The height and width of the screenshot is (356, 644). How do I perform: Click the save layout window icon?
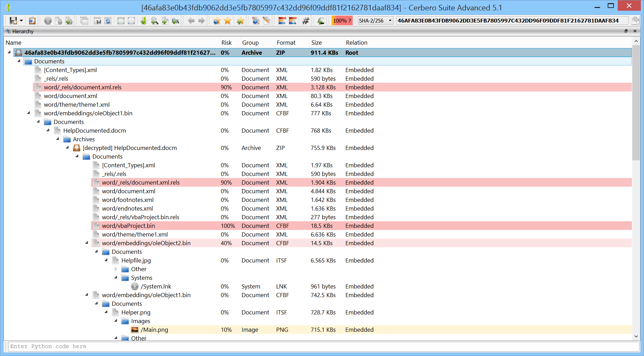(x=97, y=21)
